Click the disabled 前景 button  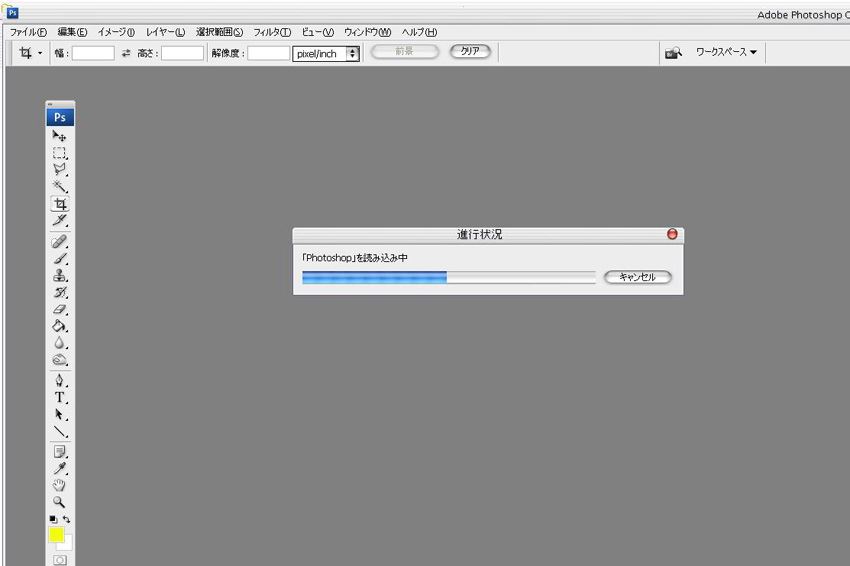click(404, 51)
